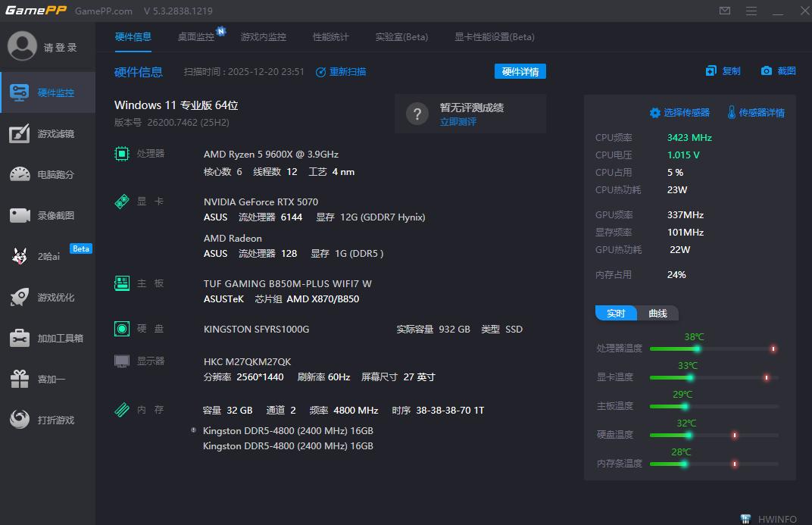Switch to 桌面监控 tab

click(x=195, y=37)
